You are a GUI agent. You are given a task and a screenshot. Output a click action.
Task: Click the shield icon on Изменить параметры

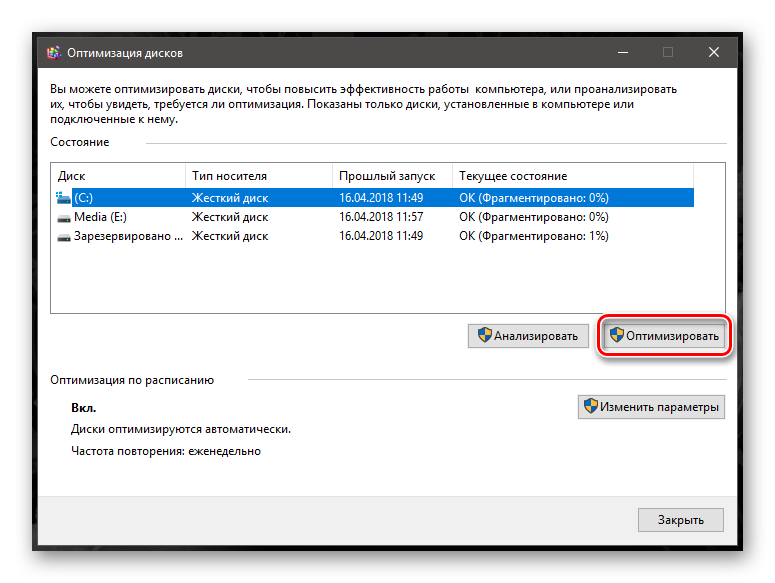591,406
